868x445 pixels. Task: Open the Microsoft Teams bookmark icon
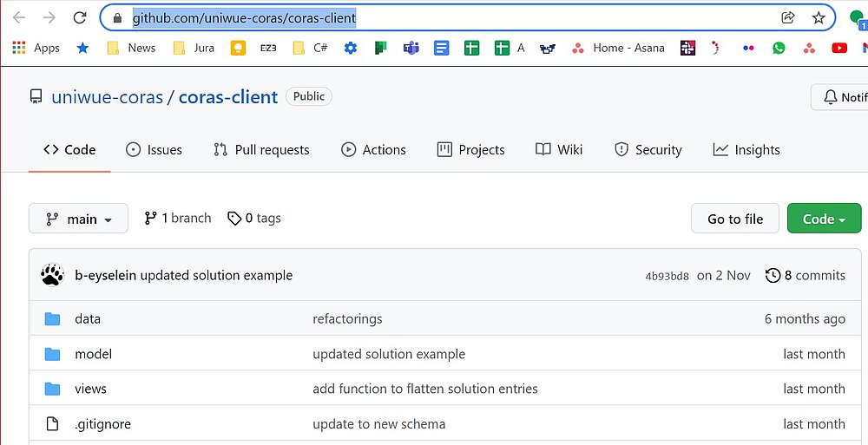pyautogui.click(x=411, y=48)
